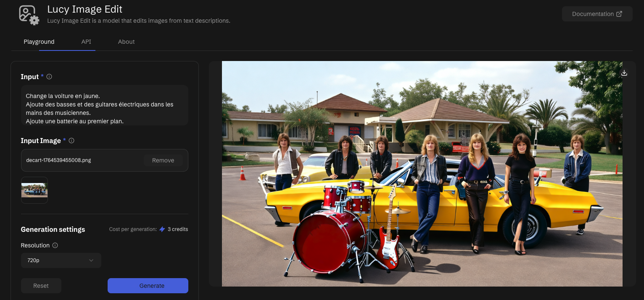Click the Lucy Image Edit page title
This screenshot has height=300, width=644.
[84, 9]
